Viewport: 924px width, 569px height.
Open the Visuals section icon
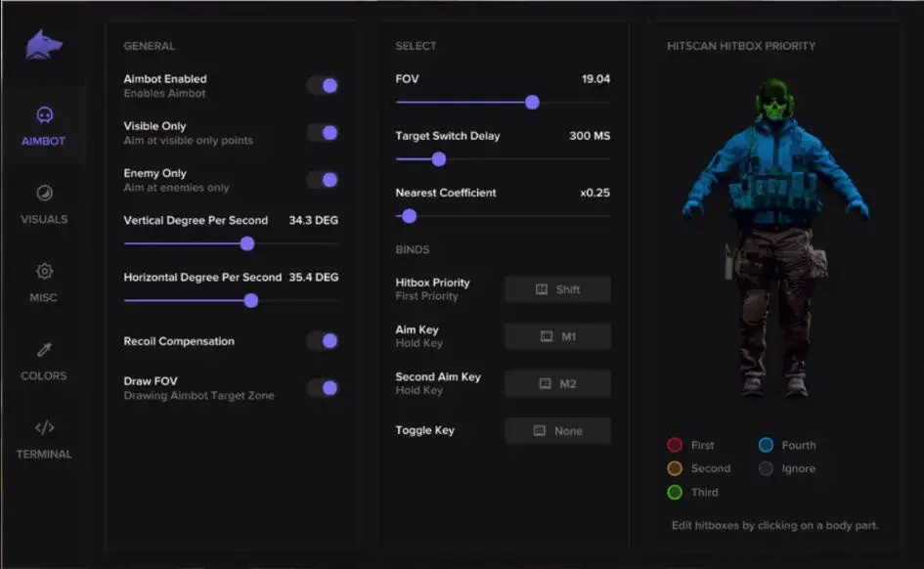coord(44,194)
